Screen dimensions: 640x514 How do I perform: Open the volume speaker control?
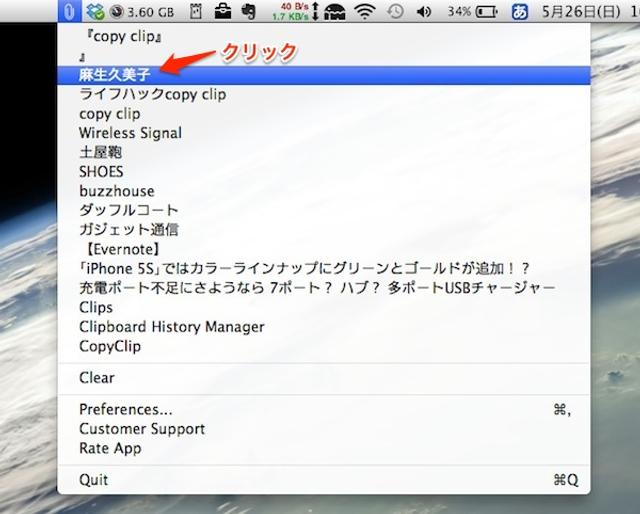click(424, 11)
